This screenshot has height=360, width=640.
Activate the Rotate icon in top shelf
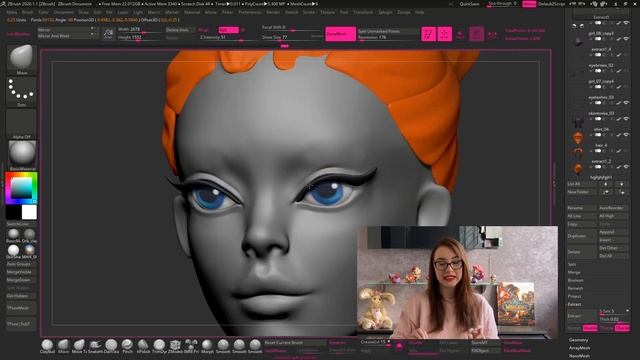pyautogui.click(x=492, y=34)
